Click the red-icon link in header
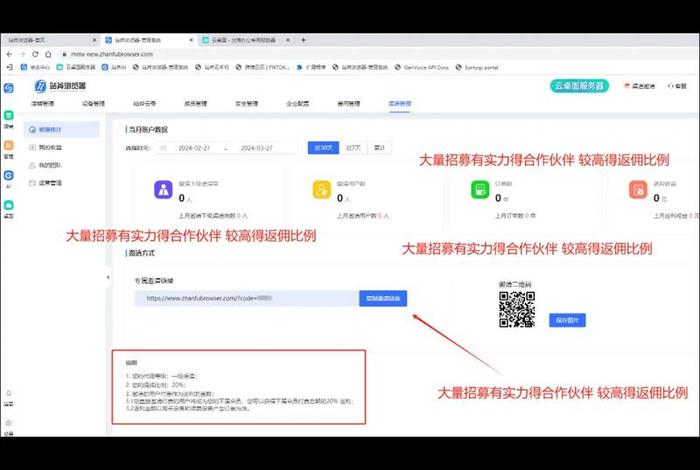700x470 pixels. (639, 86)
